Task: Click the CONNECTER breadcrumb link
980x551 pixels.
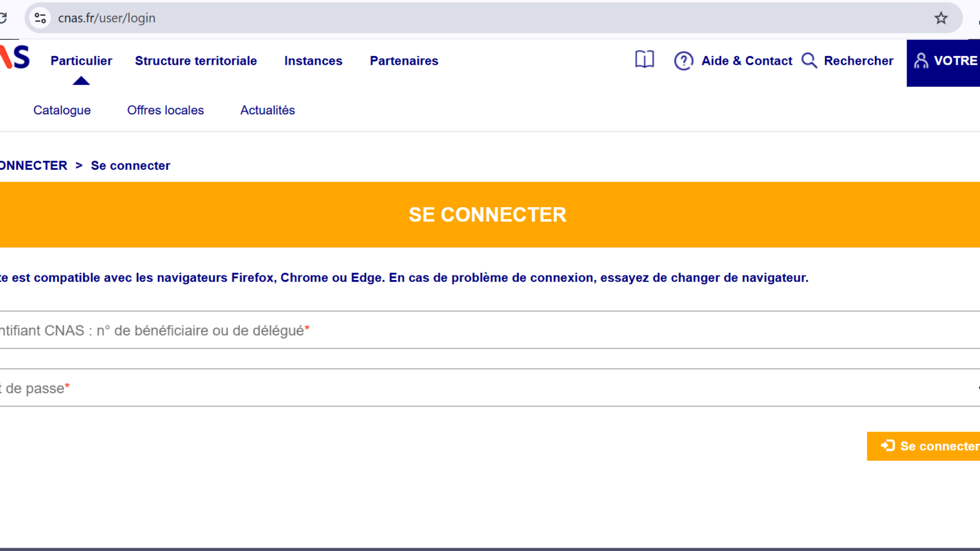Action: [34, 166]
